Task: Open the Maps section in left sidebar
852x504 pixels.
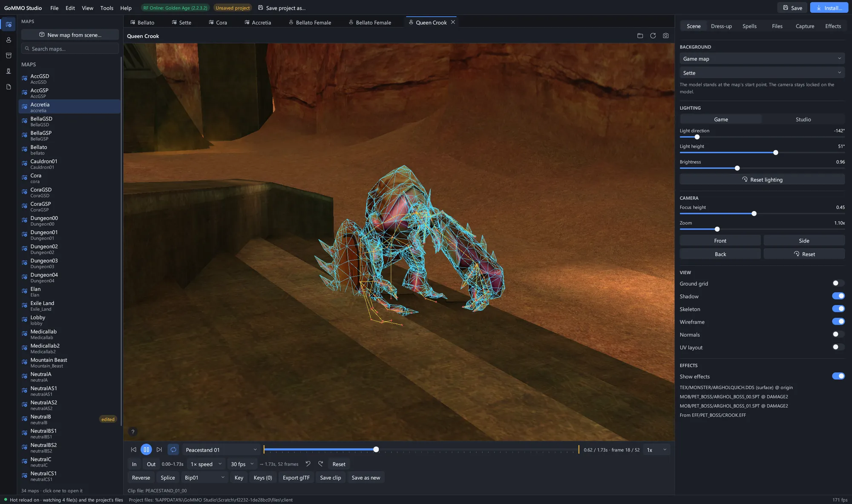Action: tap(9, 24)
